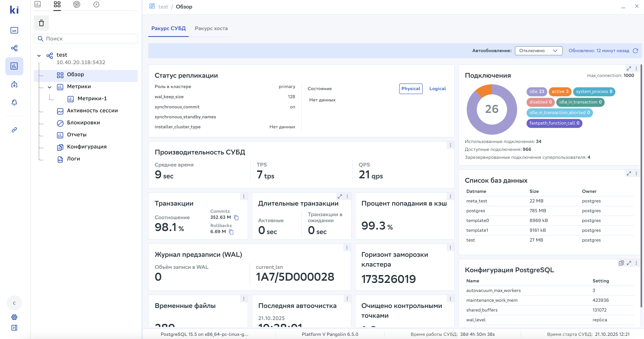Open Конфигурация PostgreSQL options menu

tap(636, 263)
